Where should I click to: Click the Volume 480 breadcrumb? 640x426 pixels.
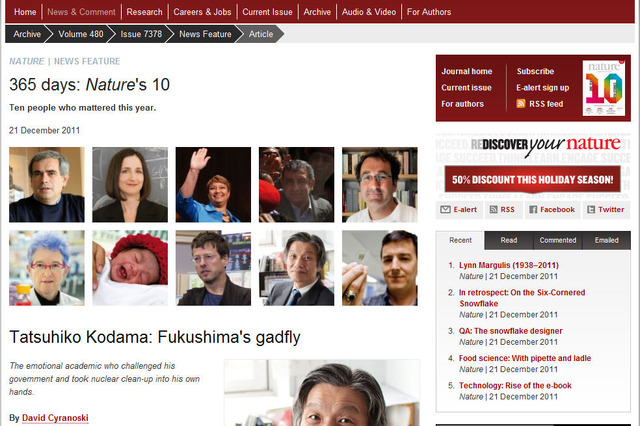point(81,34)
